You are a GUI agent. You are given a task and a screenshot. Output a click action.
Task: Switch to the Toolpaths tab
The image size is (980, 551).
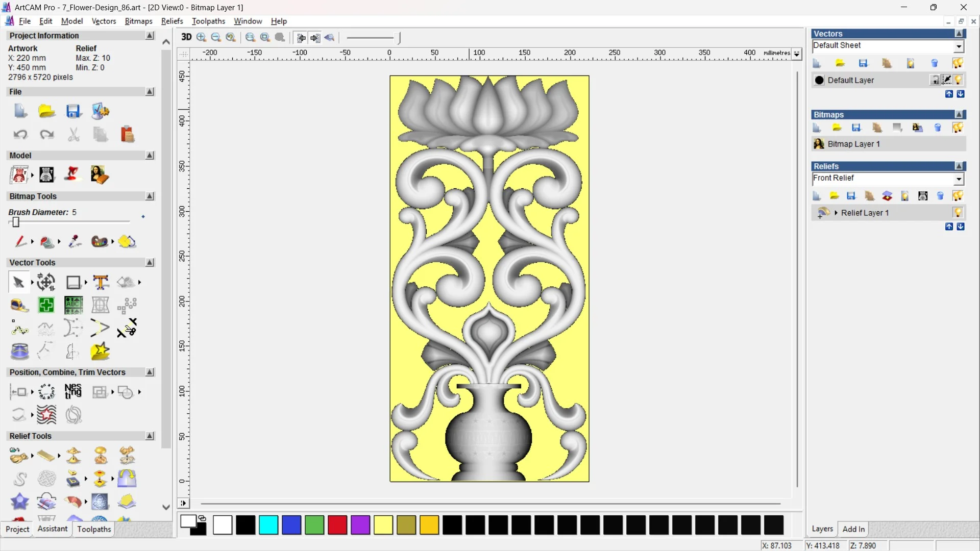(93, 529)
